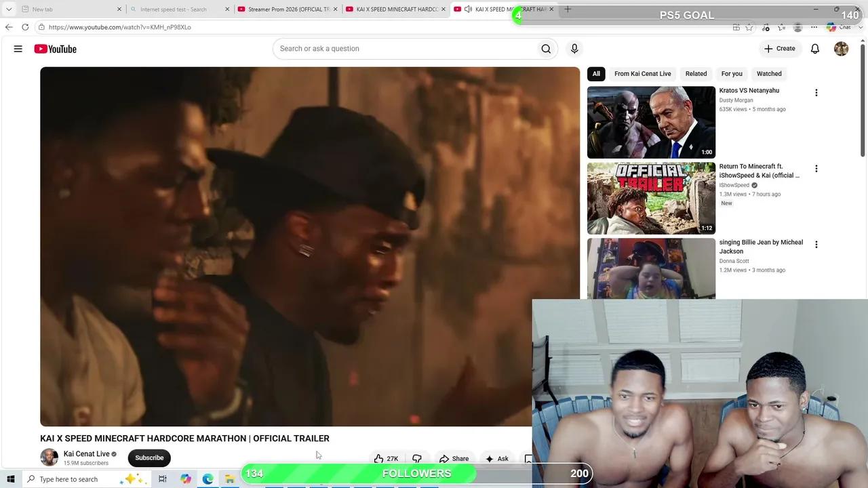Open Dusty Morgan channel name

[736, 100]
